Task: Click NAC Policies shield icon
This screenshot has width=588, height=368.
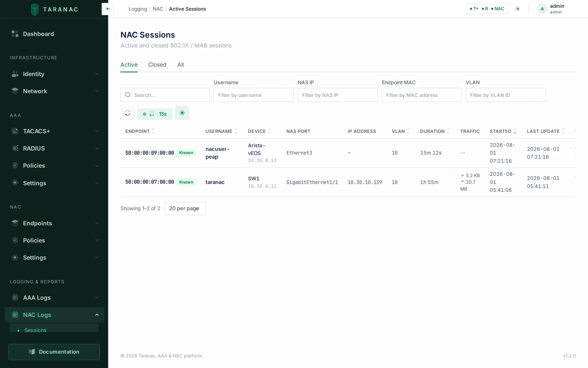Action: [15, 240]
